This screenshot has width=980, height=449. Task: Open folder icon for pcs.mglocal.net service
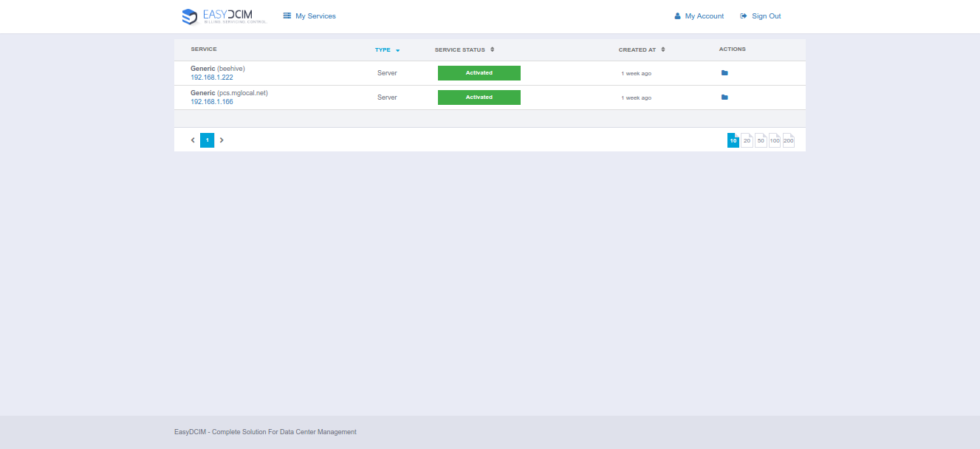pos(724,97)
